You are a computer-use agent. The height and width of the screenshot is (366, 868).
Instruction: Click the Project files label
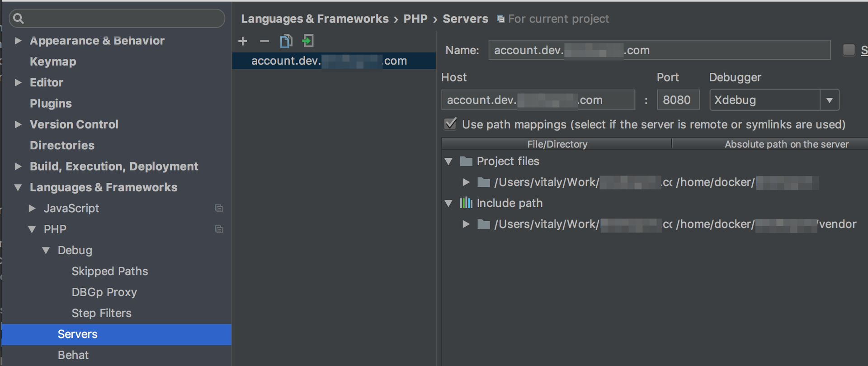[508, 161]
